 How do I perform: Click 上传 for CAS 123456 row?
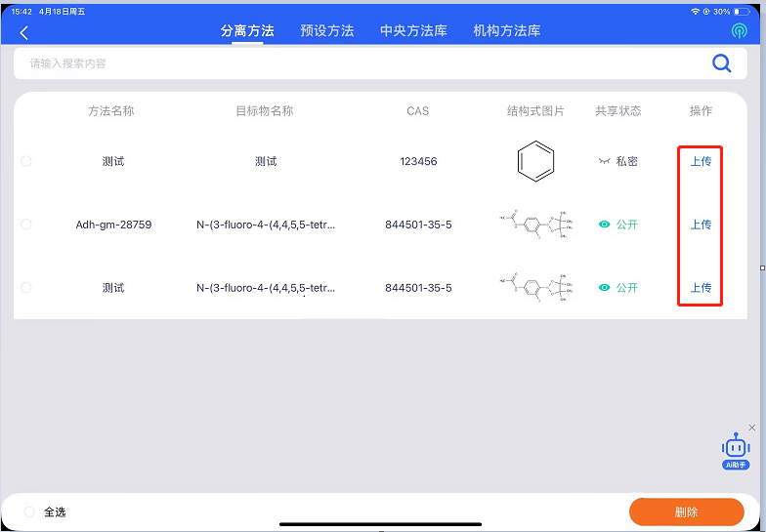pyautogui.click(x=701, y=161)
